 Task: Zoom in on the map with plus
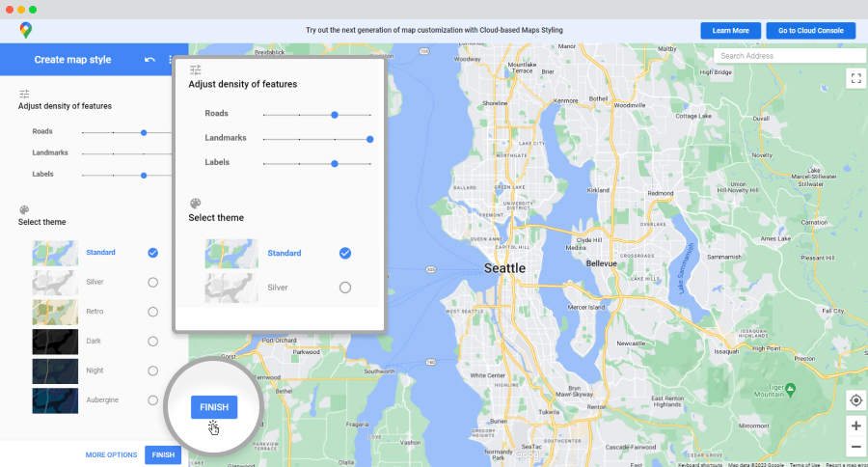pos(855,426)
